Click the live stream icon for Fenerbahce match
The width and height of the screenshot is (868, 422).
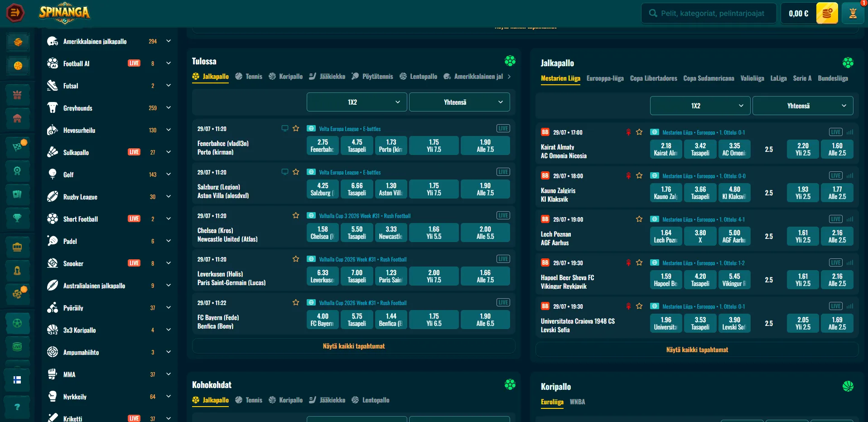pos(285,128)
